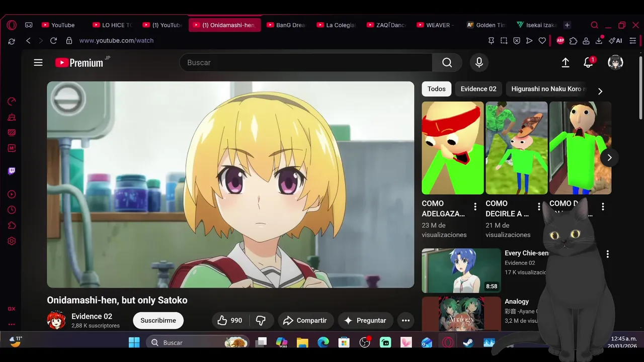Start voice search with microphone
The width and height of the screenshot is (644, 362).
[x=479, y=62]
